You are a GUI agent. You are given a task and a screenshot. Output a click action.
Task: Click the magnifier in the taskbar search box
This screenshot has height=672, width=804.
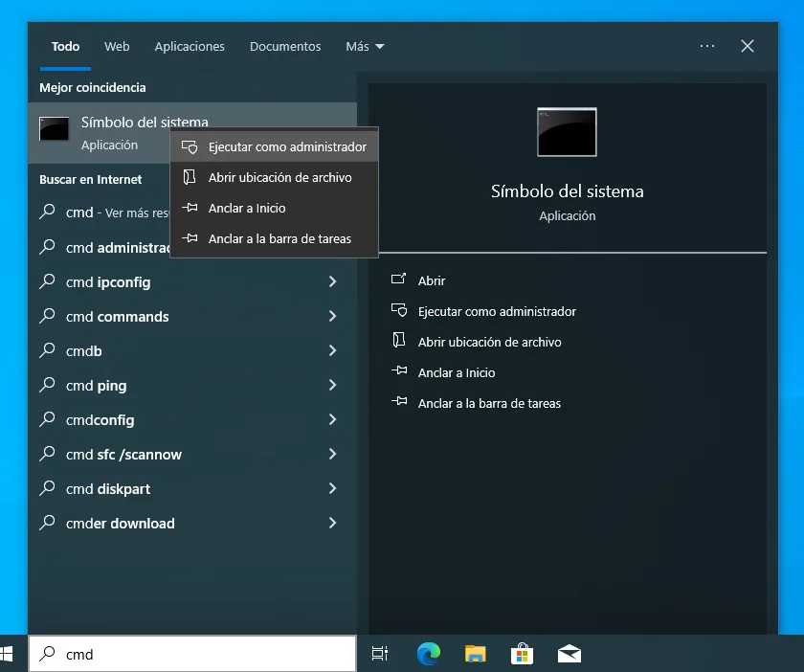pyautogui.click(x=47, y=654)
